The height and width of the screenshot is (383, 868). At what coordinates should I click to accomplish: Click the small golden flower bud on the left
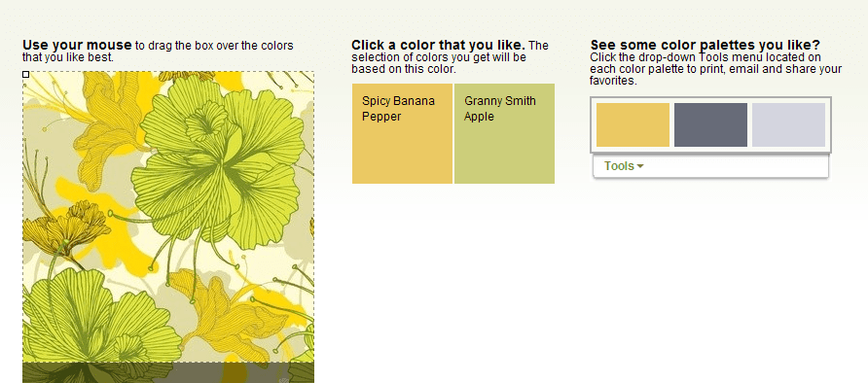click(x=65, y=228)
